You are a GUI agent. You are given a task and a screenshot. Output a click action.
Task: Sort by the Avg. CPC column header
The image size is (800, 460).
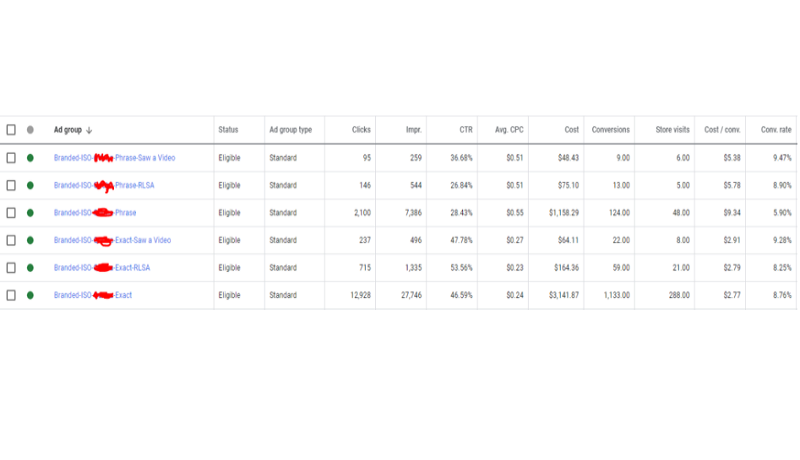[x=509, y=130]
